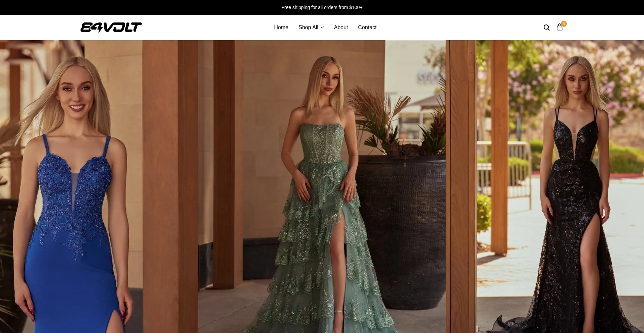Expand the Shop All chevron arrow

pyautogui.click(x=322, y=27)
